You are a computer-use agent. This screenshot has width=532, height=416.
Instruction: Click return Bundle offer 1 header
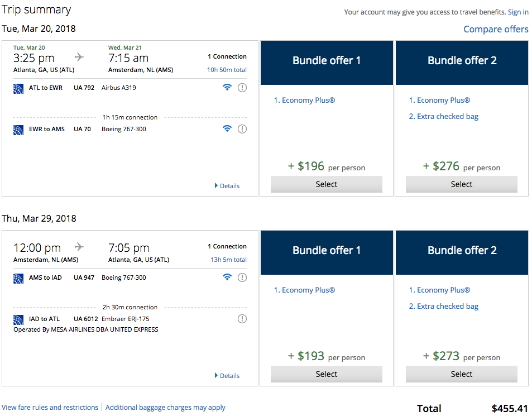(327, 252)
